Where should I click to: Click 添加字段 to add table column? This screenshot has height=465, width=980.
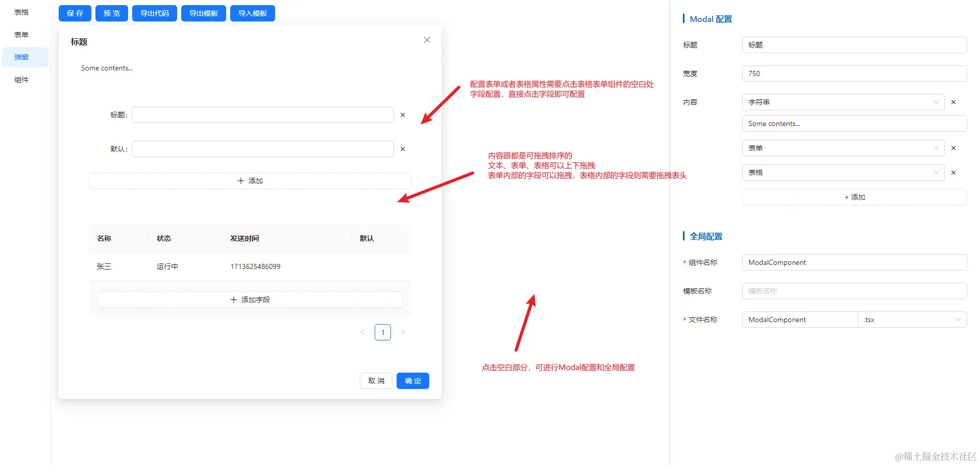point(250,300)
